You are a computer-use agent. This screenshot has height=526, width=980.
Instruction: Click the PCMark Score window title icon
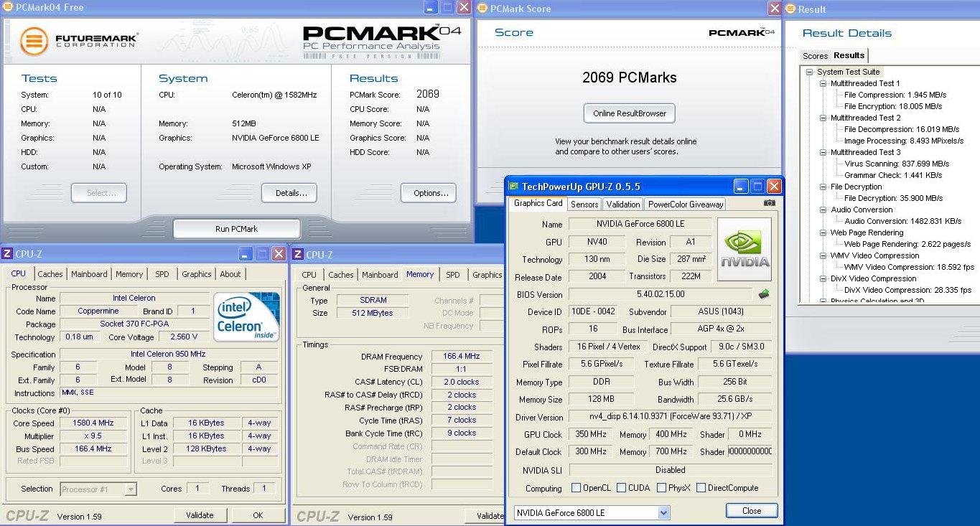482,9
